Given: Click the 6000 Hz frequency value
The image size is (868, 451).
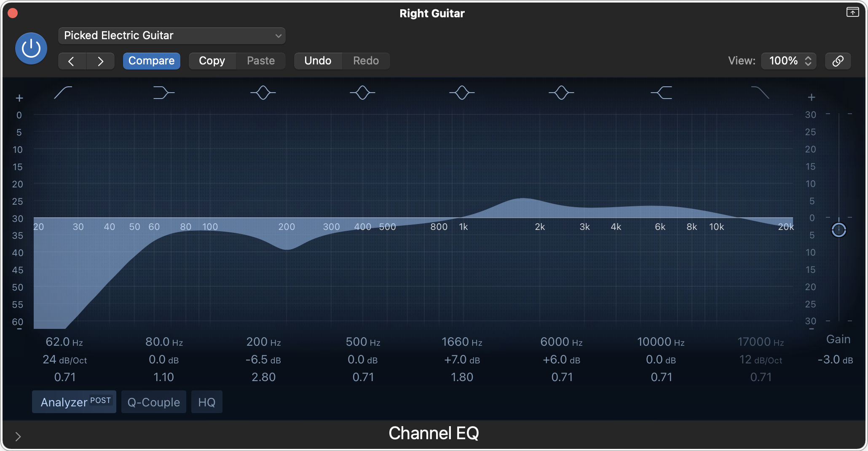Looking at the screenshot, I should pyautogui.click(x=562, y=342).
